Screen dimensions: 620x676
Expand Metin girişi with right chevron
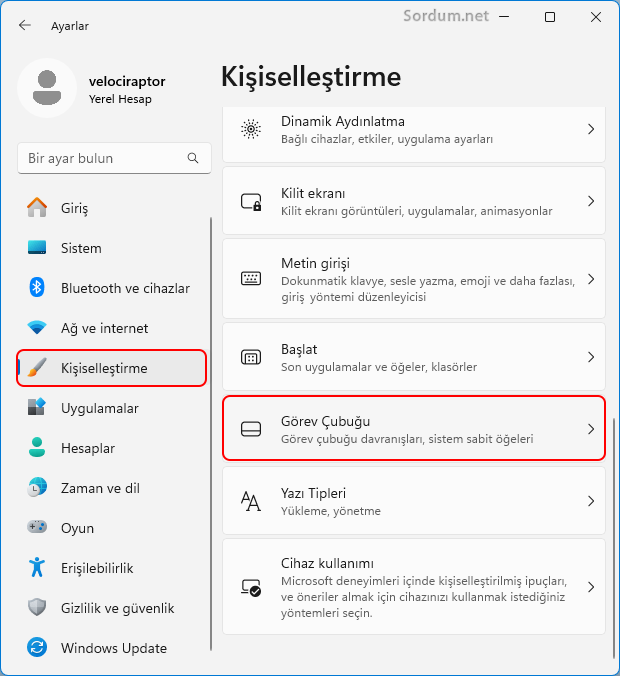point(591,279)
